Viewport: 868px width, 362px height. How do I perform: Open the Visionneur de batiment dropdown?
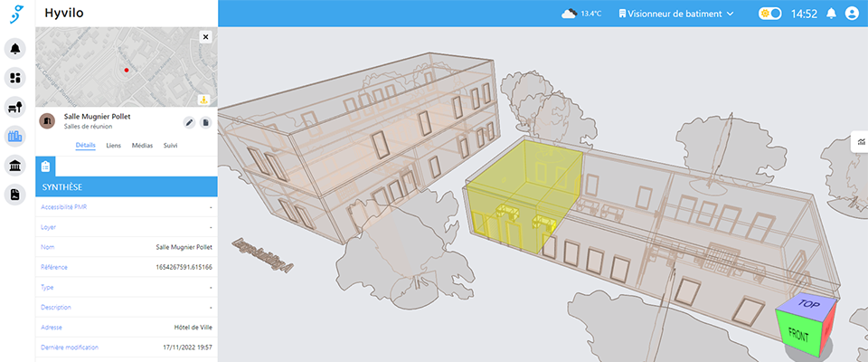pos(675,14)
